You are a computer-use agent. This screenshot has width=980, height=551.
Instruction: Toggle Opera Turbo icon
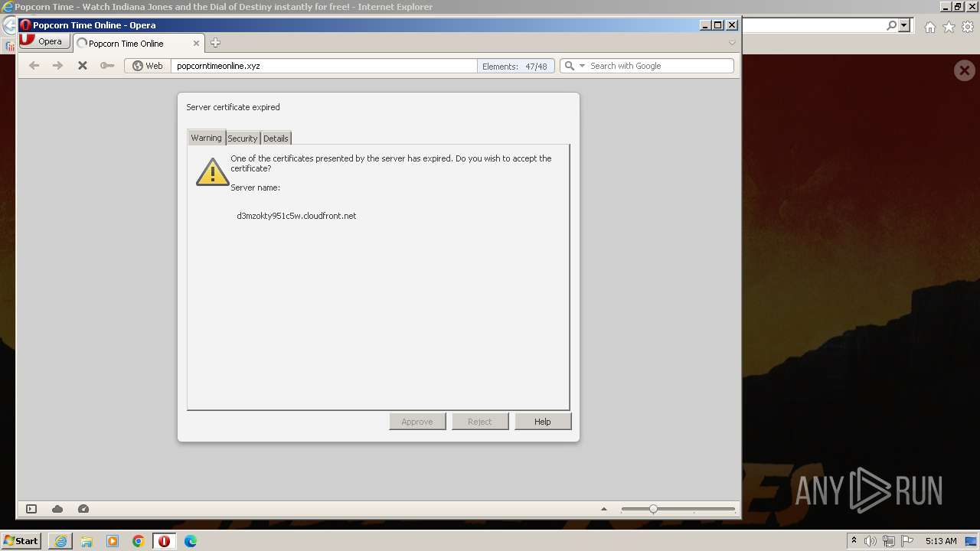pos(83,509)
